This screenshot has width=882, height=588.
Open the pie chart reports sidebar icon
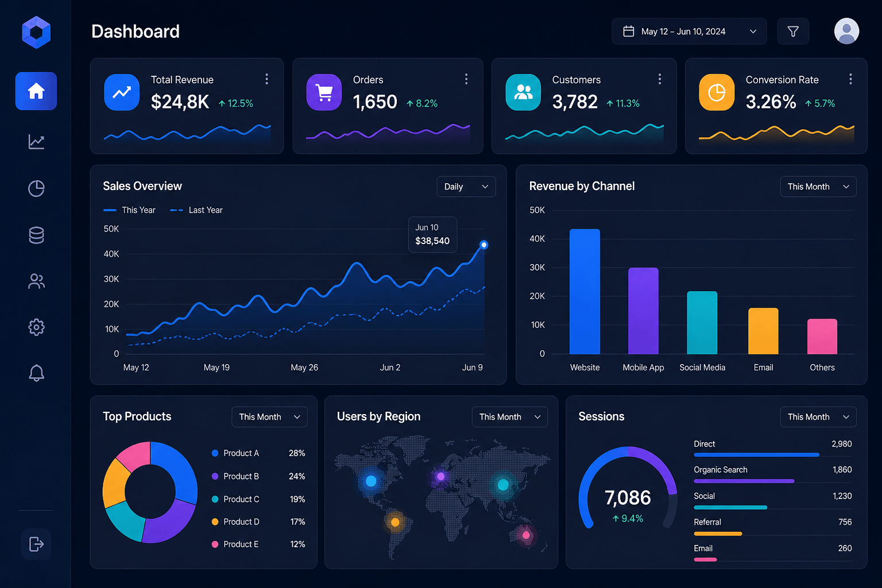(x=36, y=188)
